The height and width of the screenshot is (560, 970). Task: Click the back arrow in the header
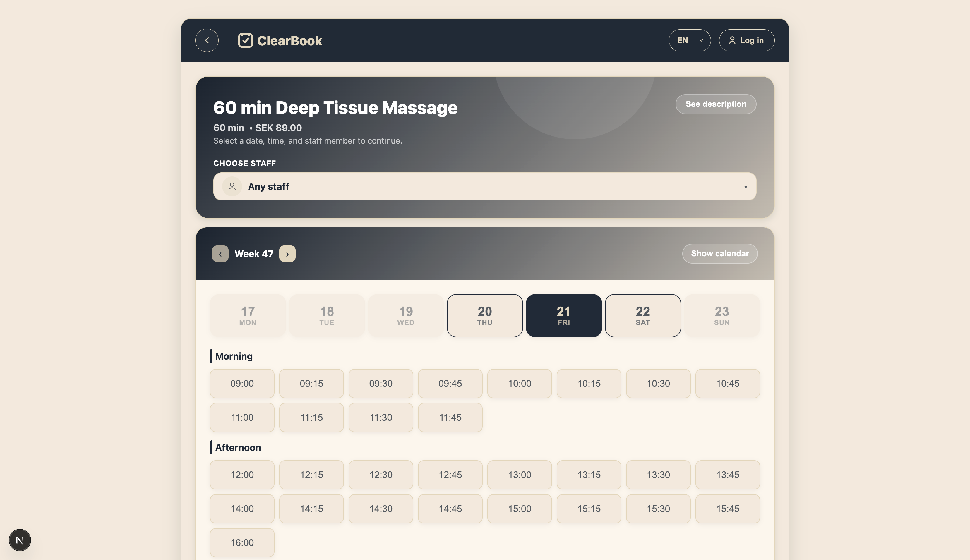pos(207,40)
